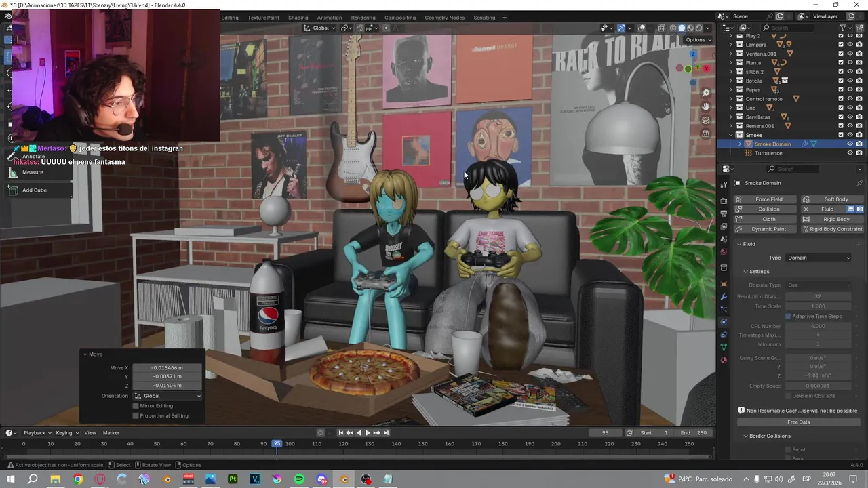Screen dimensions: 868x488
Task: Open Transform Orientation Global dropdown
Action: (x=320, y=28)
